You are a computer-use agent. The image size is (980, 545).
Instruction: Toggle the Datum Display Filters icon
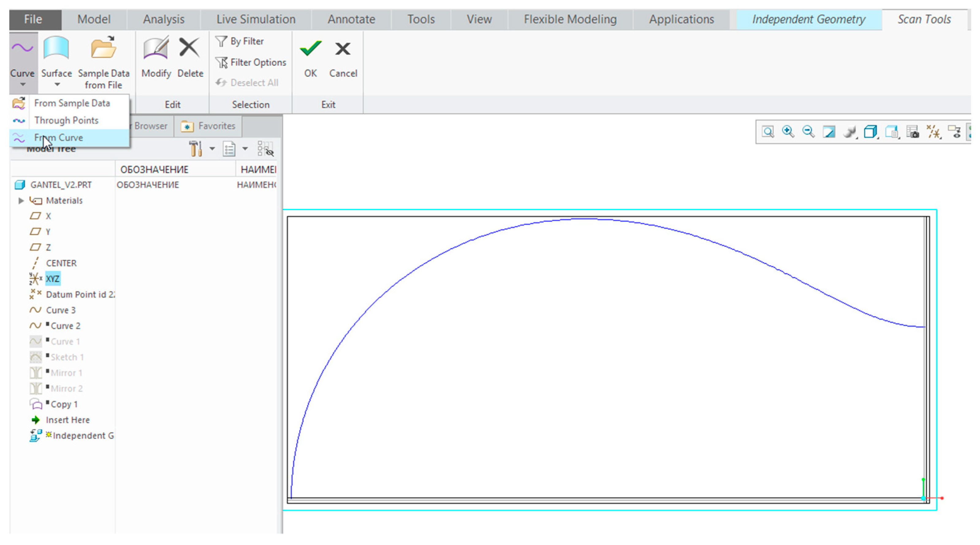click(x=933, y=132)
